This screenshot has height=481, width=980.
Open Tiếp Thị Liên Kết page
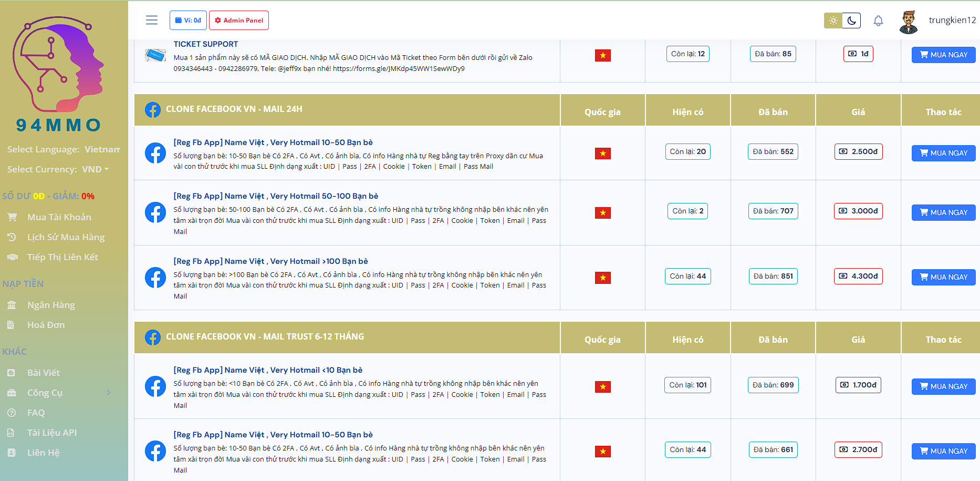pyautogui.click(x=63, y=257)
